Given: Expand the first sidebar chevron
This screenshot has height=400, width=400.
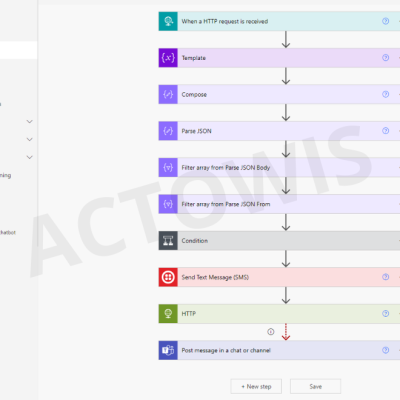Looking at the screenshot, I should tap(30, 122).
